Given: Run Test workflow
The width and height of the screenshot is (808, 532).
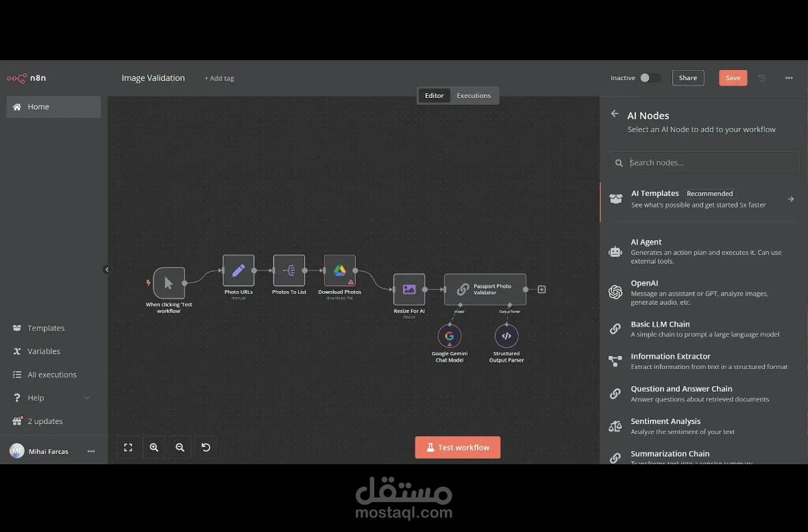Looking at the screenshot, I should click(458, 448).
